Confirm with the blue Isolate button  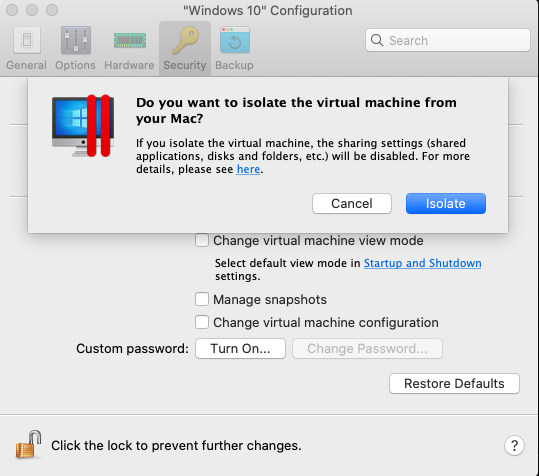click(x=446, y=203)
